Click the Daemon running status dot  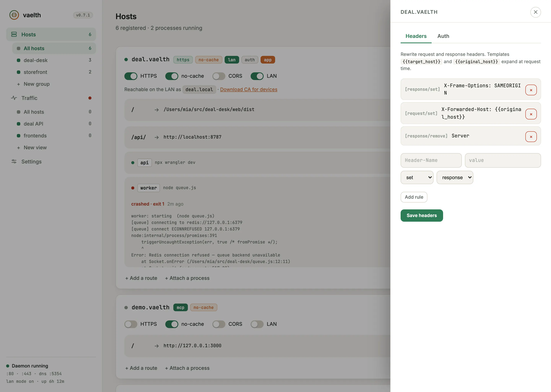pos(8,366)
